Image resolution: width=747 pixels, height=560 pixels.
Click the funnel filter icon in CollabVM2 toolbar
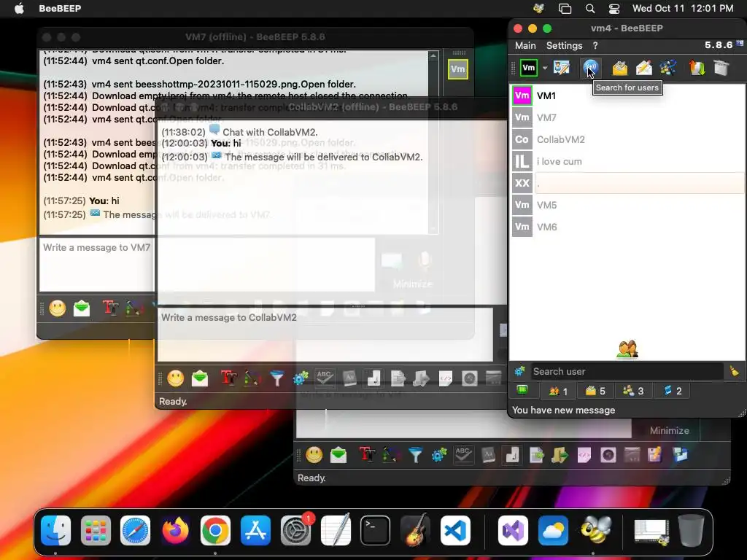tap(276, 378)
